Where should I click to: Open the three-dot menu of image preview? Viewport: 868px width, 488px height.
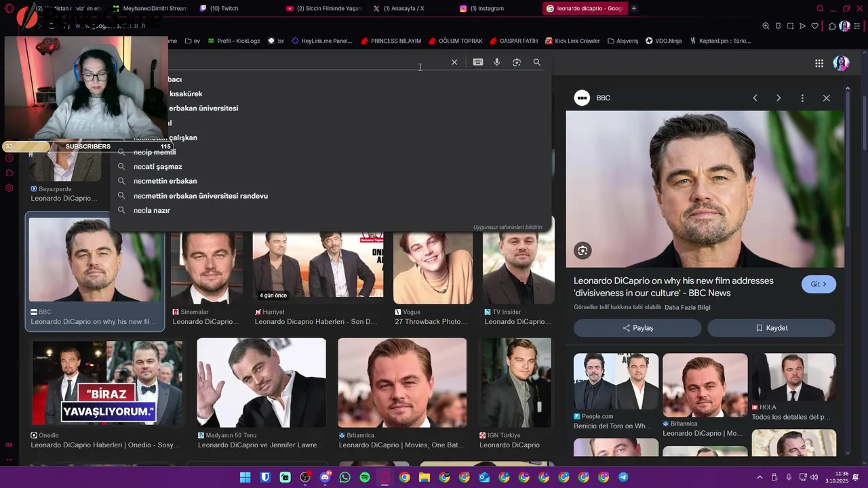(x=802, y=98)
